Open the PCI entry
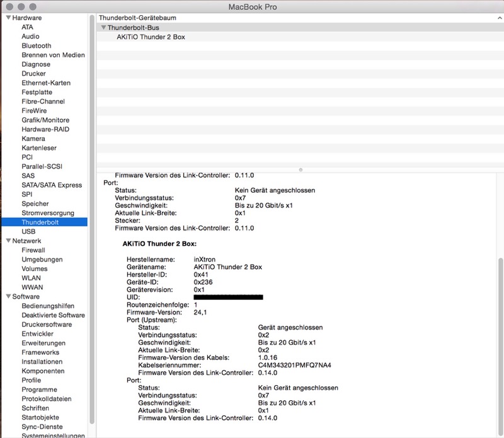Screen dimensions: 504x438 click(x=27, y=158)
